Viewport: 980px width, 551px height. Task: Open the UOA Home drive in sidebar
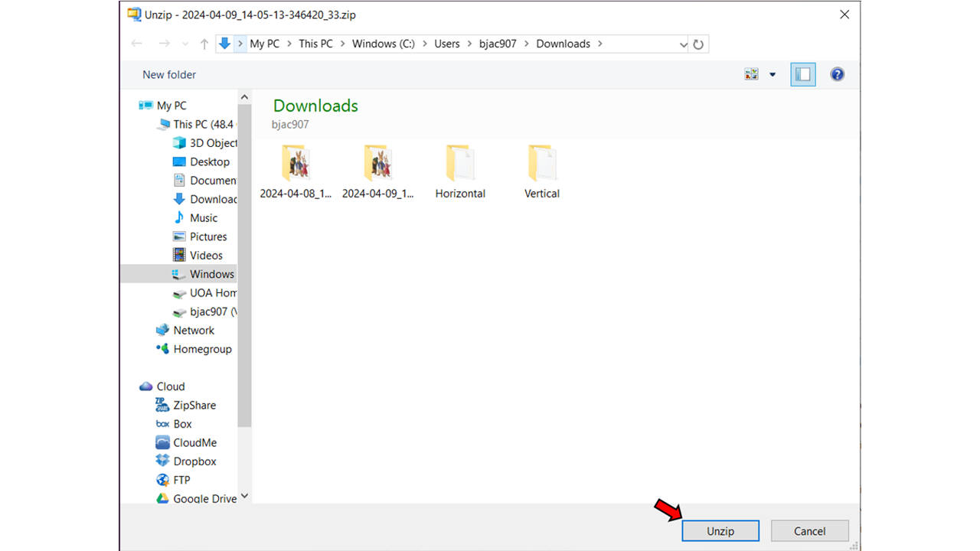[204, 293]
